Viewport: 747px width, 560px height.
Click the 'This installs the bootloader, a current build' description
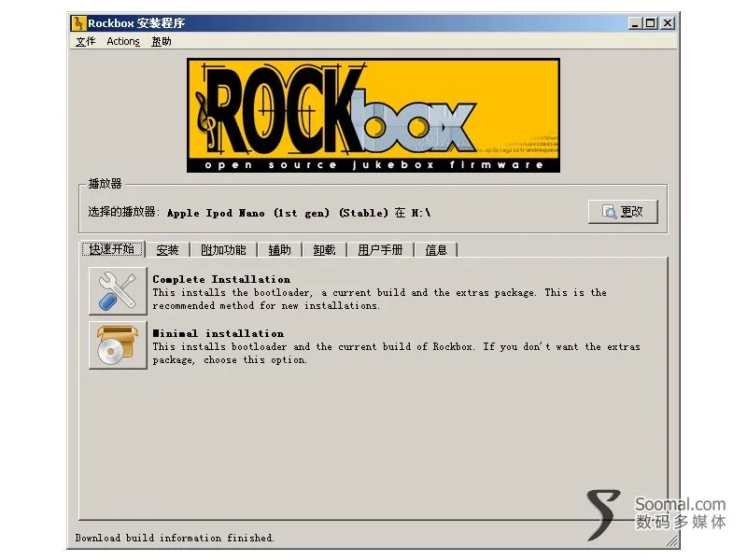pyautogui.click(x=380, y=299)
